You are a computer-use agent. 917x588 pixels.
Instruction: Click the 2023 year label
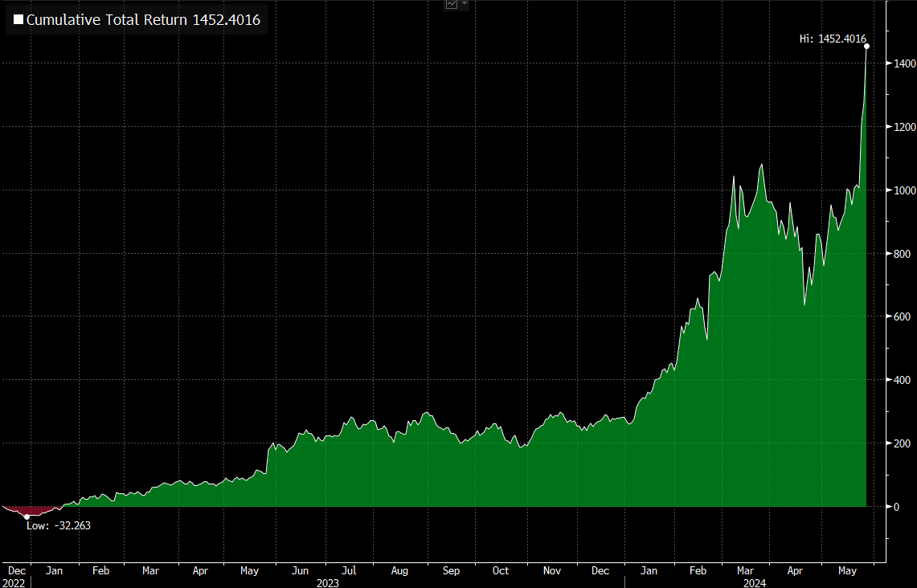click(x=328, y=582)
